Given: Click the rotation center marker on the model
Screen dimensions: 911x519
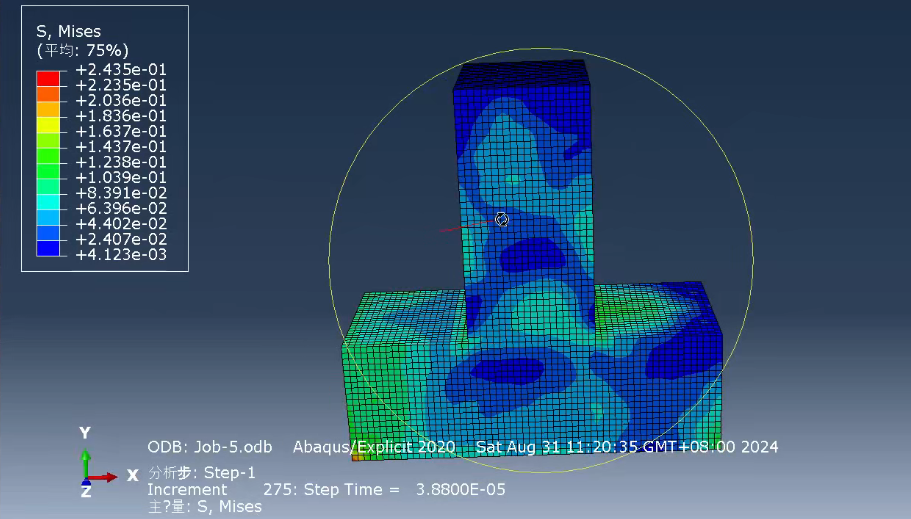Looking at the screenshot, I should click(501, 219).
